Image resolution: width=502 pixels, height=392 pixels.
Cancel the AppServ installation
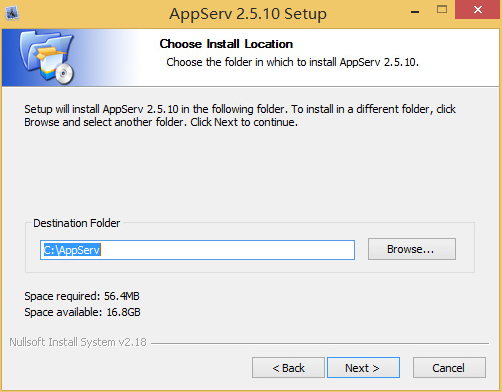point(449,368)
